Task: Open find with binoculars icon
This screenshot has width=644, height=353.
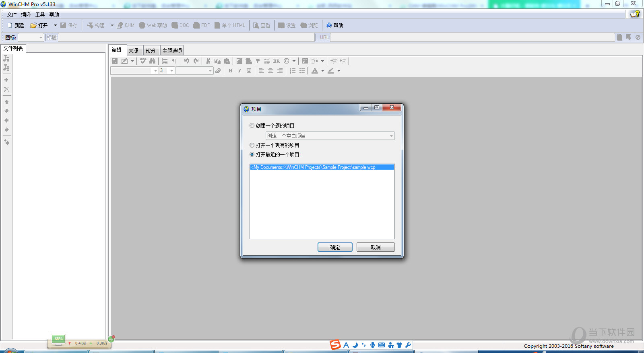Action: [x=152, y=61]
